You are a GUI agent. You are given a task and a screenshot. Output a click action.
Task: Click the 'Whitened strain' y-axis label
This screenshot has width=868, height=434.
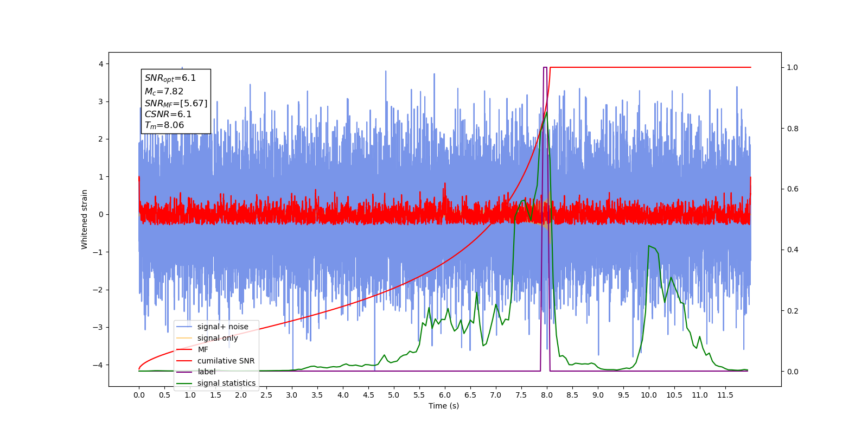pos(85,219)
